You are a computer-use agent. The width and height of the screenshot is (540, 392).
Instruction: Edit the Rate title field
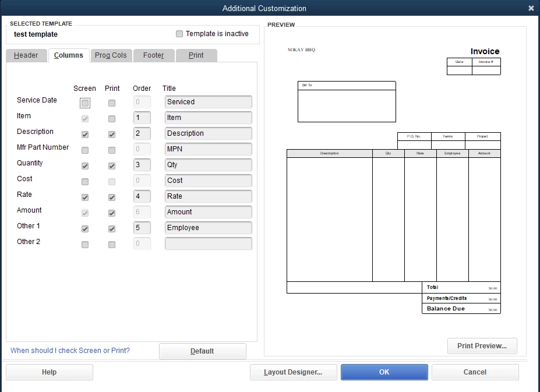click(x=209, y=196)
